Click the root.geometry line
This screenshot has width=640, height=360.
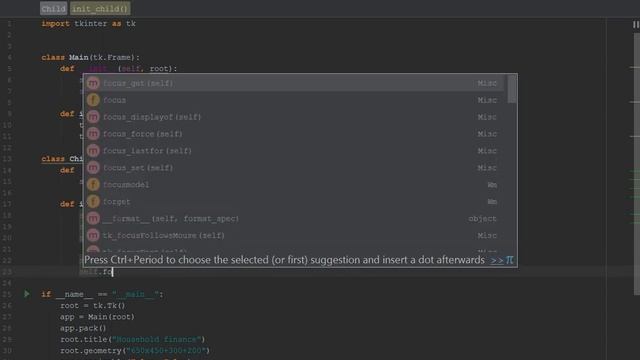tap(135, 351)
